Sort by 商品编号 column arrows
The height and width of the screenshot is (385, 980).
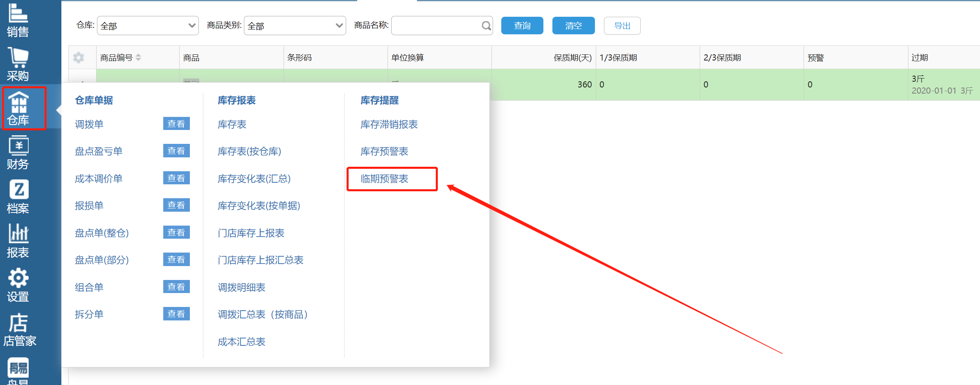pyautogui.click(x=138, y=58)
